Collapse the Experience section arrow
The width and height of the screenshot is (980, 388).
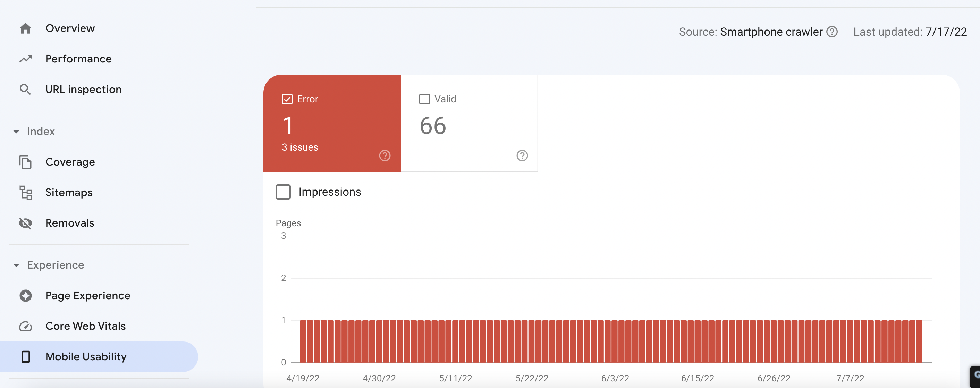point(16,265)
